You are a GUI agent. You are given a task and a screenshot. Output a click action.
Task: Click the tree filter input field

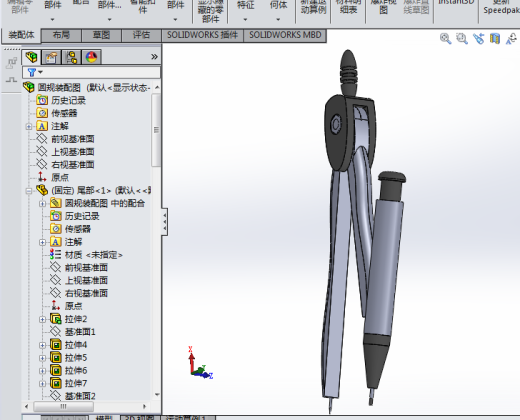coord(92,72)
